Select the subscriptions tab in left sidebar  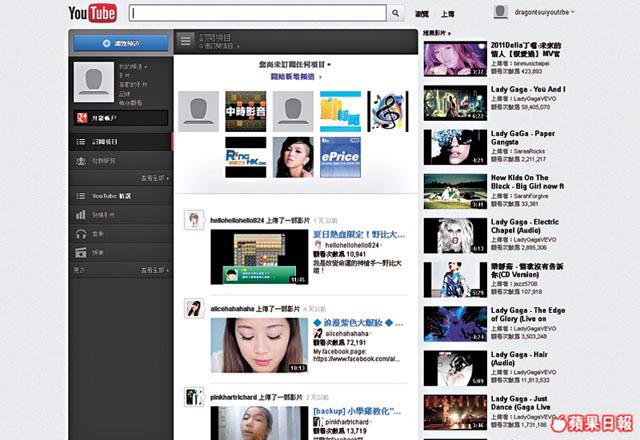pos(105,142)
